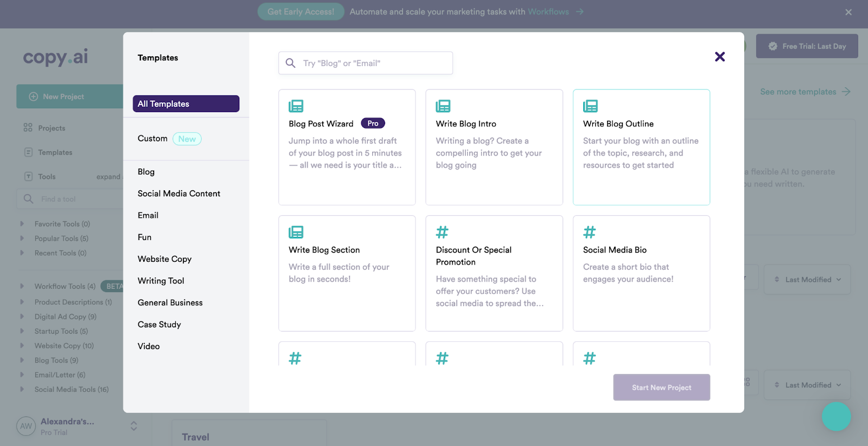868x446 pixels.
Task: Click the Discount Or Special Promotion hashtag icon
Action: coord(442,232)
